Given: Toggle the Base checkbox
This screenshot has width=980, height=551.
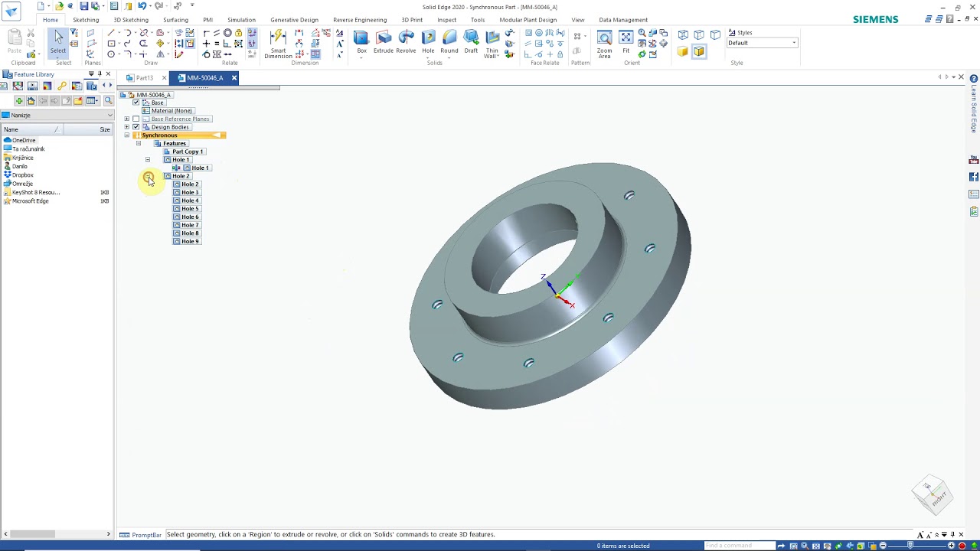Looking at the screenshot, I should click(x=136, y=103).
